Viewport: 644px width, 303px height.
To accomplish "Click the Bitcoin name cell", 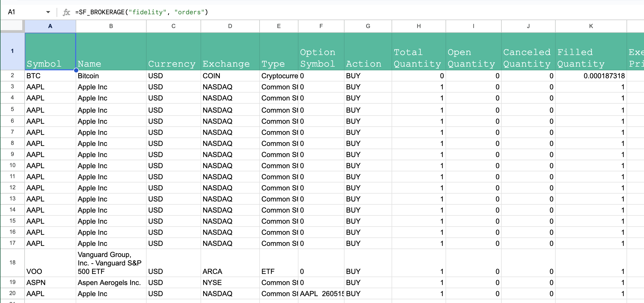I will [x=111, y=76].
